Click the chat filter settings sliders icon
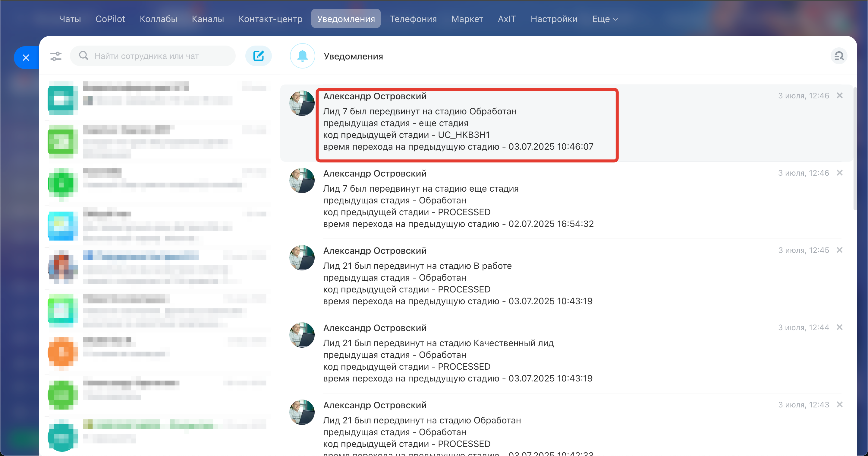This screenshot has width=868, height=456. 56,56
